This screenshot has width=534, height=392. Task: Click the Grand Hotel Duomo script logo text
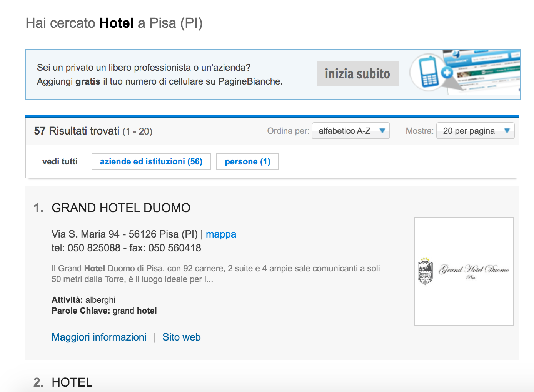click(x=474, y=270)
